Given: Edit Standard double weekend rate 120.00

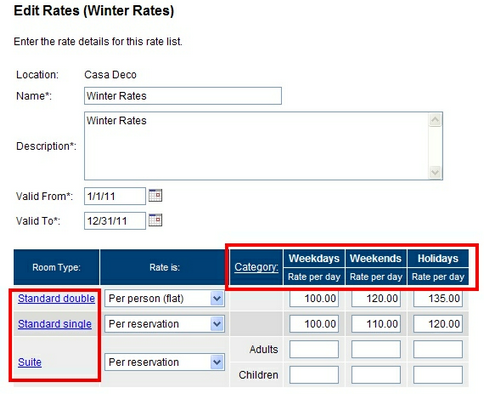Looking at the screenshot, I should (376, 298).
